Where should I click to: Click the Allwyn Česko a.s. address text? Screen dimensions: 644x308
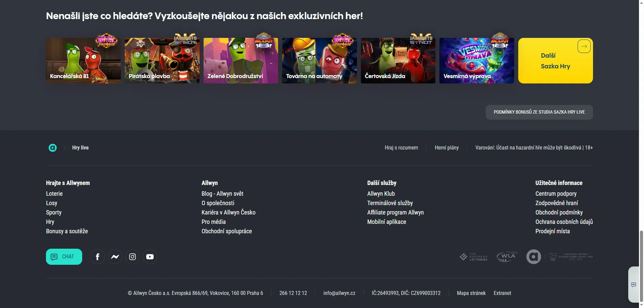[x=195, y=293]
